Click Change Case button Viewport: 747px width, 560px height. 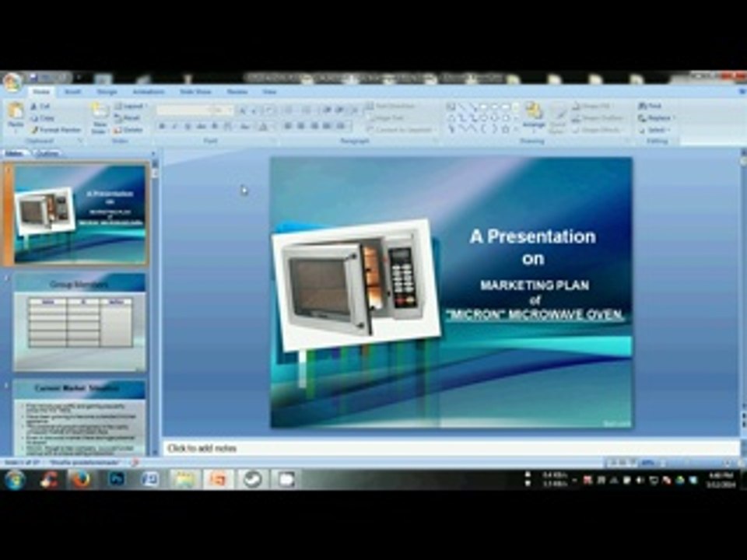tap(245, 127)
